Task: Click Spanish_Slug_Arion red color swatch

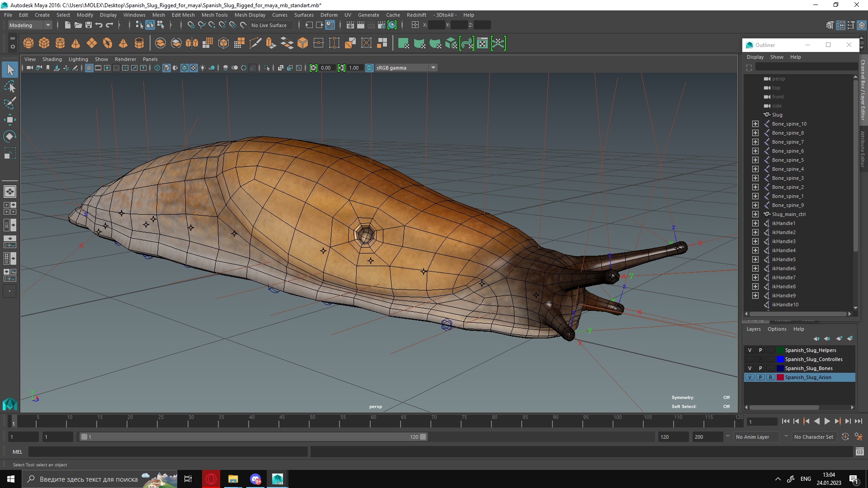Action: 780,377
